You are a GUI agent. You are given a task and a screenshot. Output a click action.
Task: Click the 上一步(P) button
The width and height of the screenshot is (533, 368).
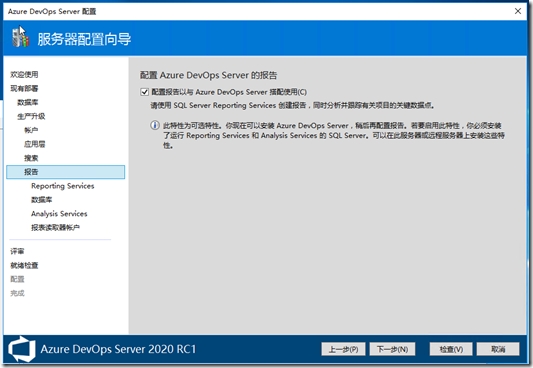point(343,349)
